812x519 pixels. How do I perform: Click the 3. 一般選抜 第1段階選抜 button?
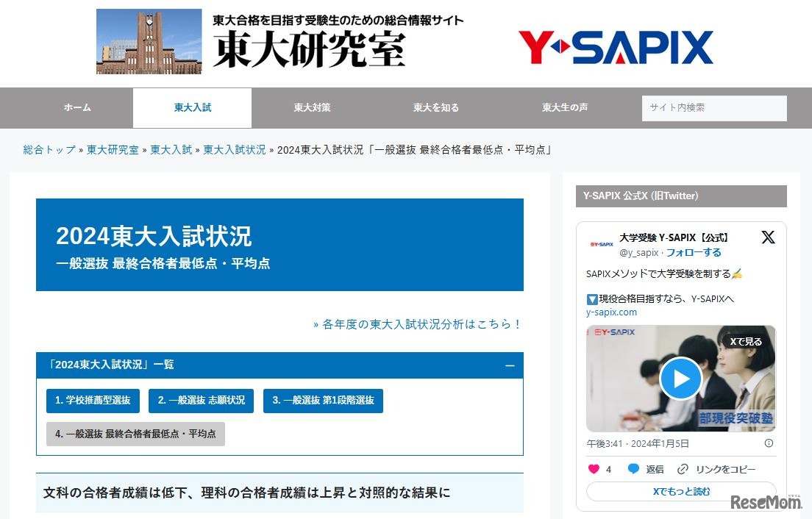[323, 401]
